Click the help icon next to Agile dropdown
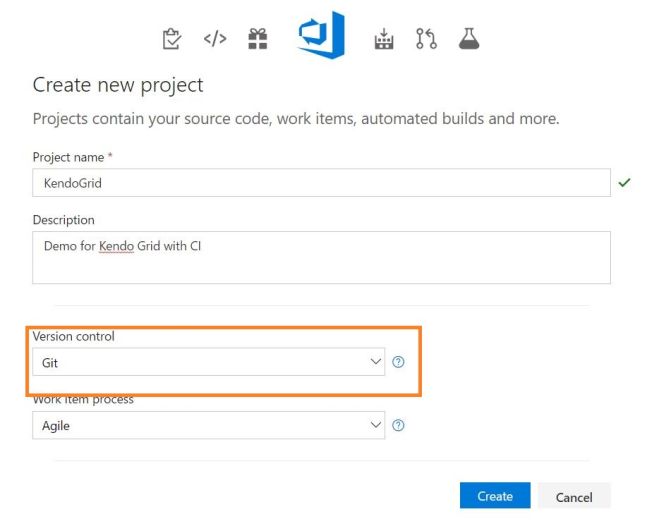This screenshot has width=650, height=526. click(x=398, y=425)
